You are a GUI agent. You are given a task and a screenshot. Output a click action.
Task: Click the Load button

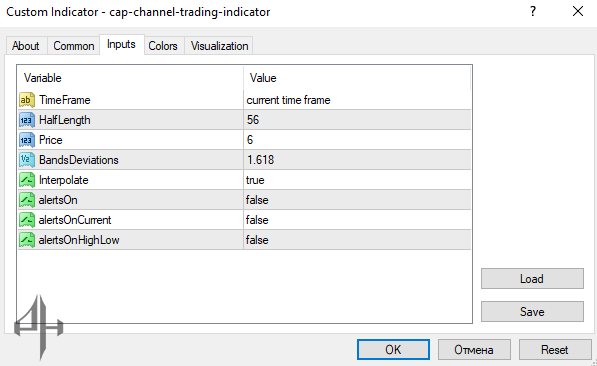point(532,279)
